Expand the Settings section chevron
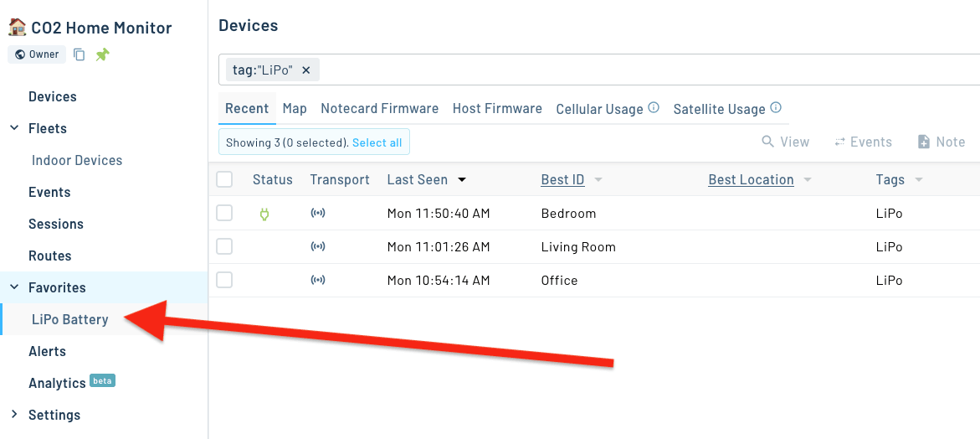980x439 pixels. tap(14, 415)
